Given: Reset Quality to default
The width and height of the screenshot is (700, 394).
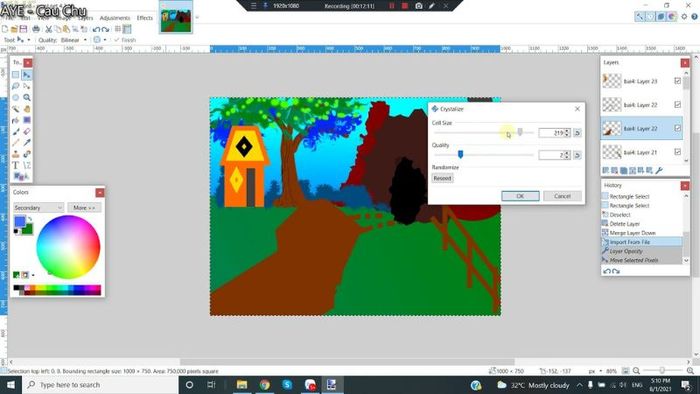Looking at the screenshot, I should coord(577,155).
